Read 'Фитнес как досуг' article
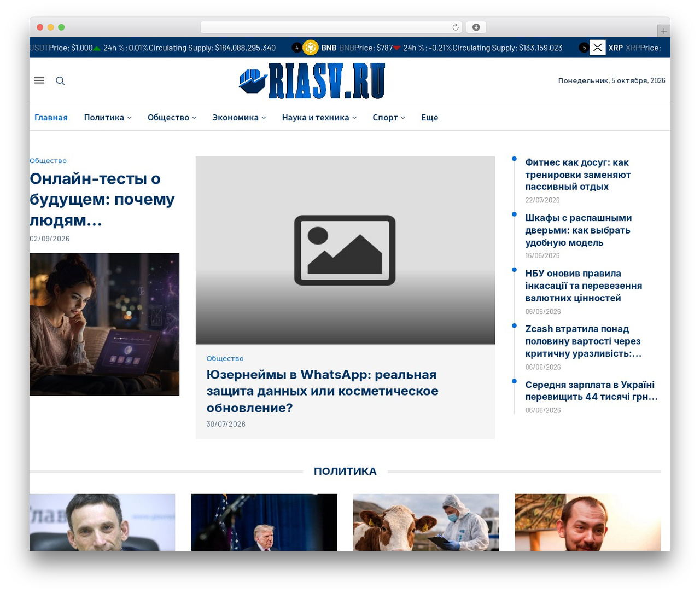The height and width of the screenshot is (593, 700). [x=578, y=175]
